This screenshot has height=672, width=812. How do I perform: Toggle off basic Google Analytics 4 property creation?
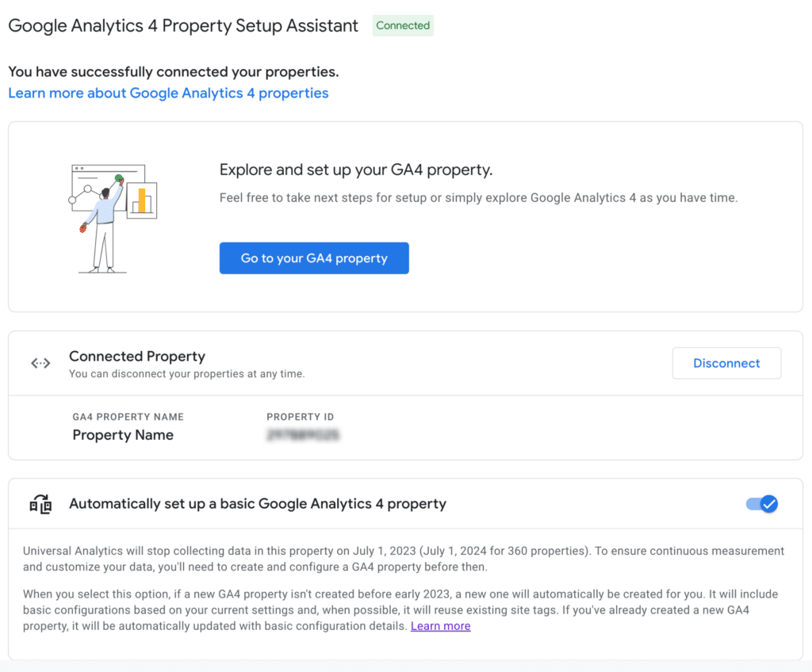(x=761, y=503)
